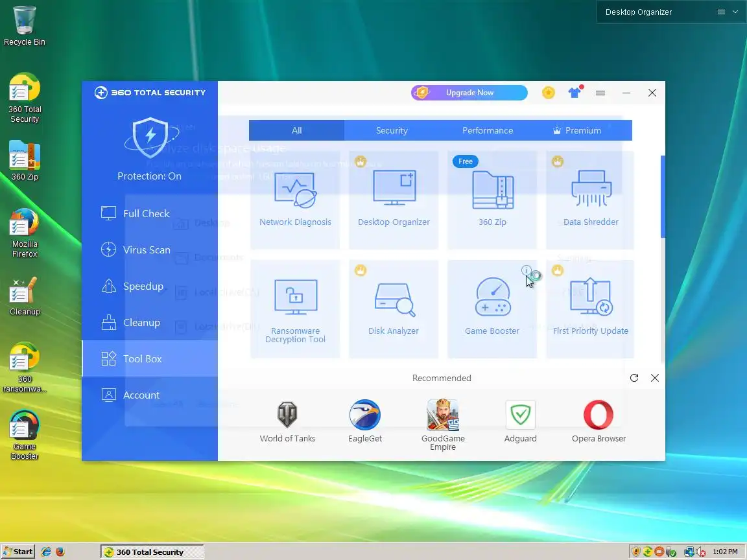Go to Full Check in sidebar
Screen dimensions: 747x560
click(x=150, y=213)
